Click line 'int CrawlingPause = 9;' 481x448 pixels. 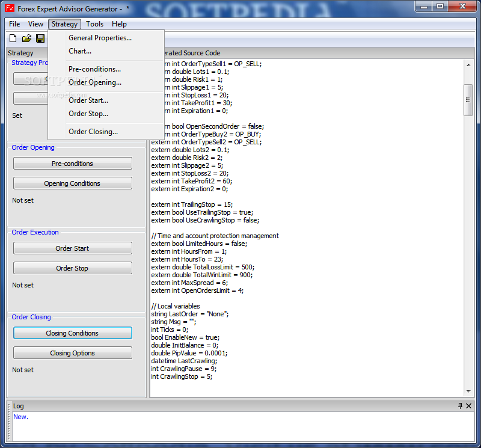183,369
